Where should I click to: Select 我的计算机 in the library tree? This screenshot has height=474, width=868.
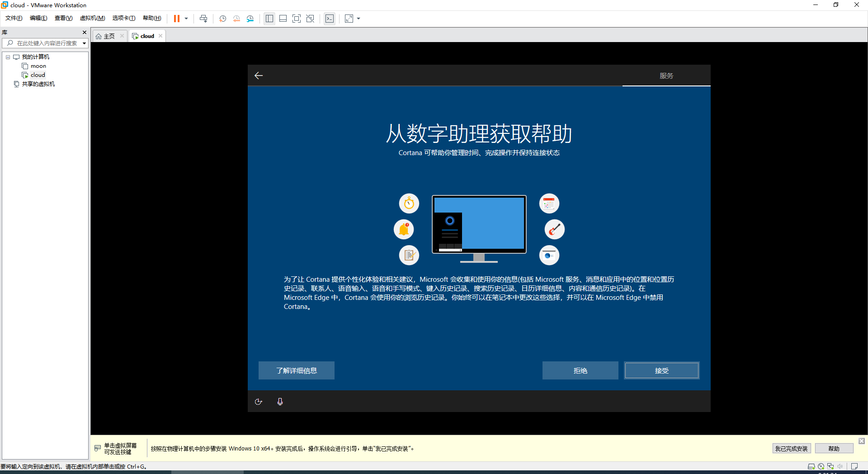(36, 57)
